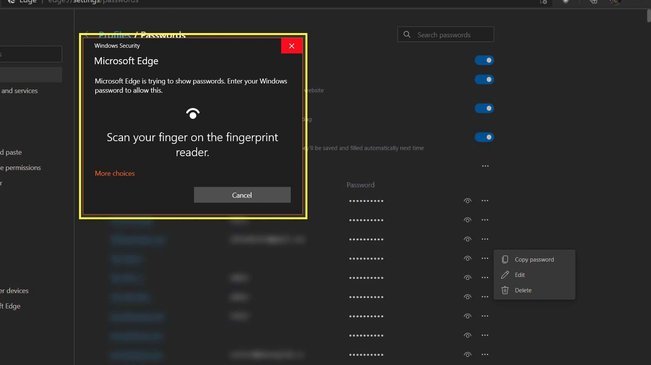Open more actions for fifth saved password
This screenshot has height=365, width=651.
coord(485,277)
